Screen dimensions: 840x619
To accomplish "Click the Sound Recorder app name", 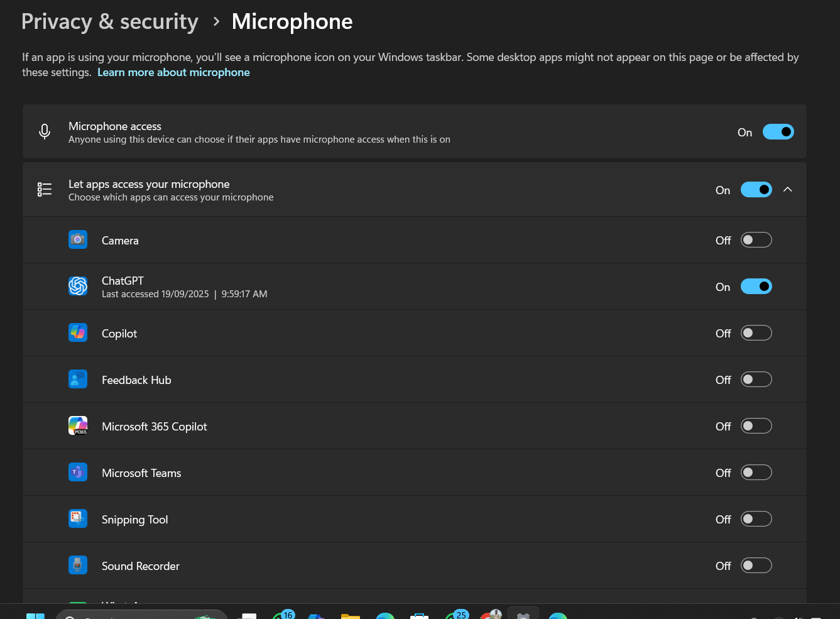I will click(x=141, y=566).
